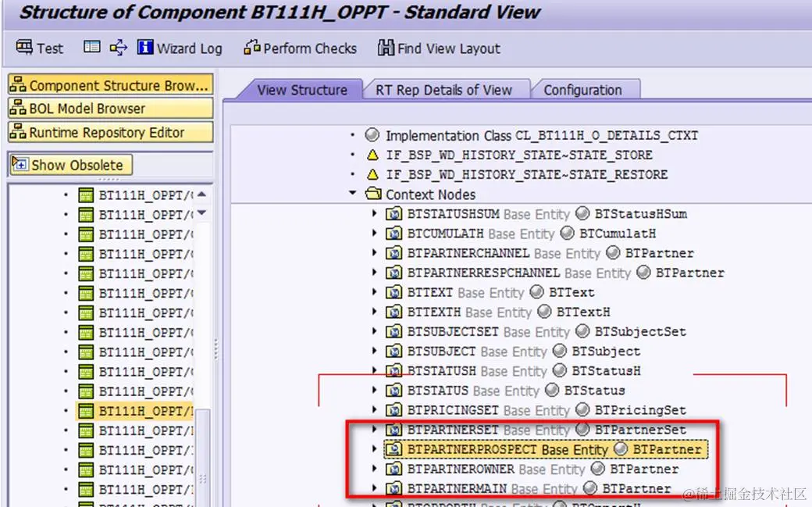Run Perform Checks
The height and width of the screenshot is (507, 812).
301,48
